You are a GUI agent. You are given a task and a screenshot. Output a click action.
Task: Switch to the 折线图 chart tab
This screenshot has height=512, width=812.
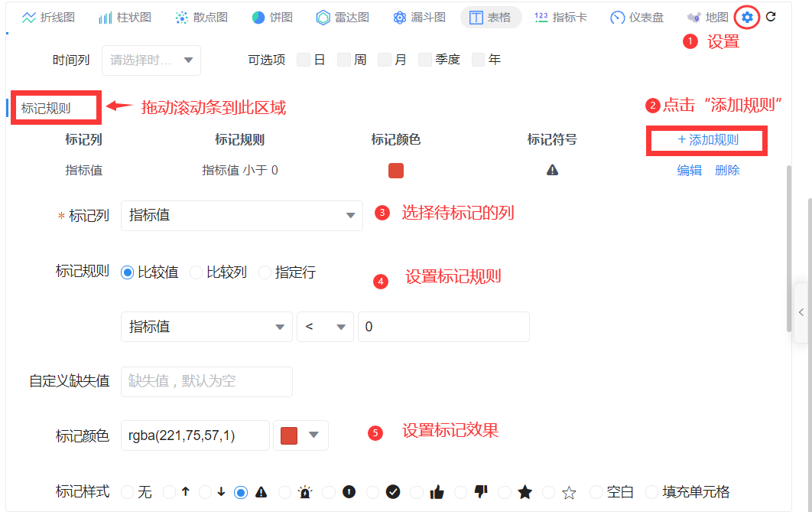tap(49, 17)
